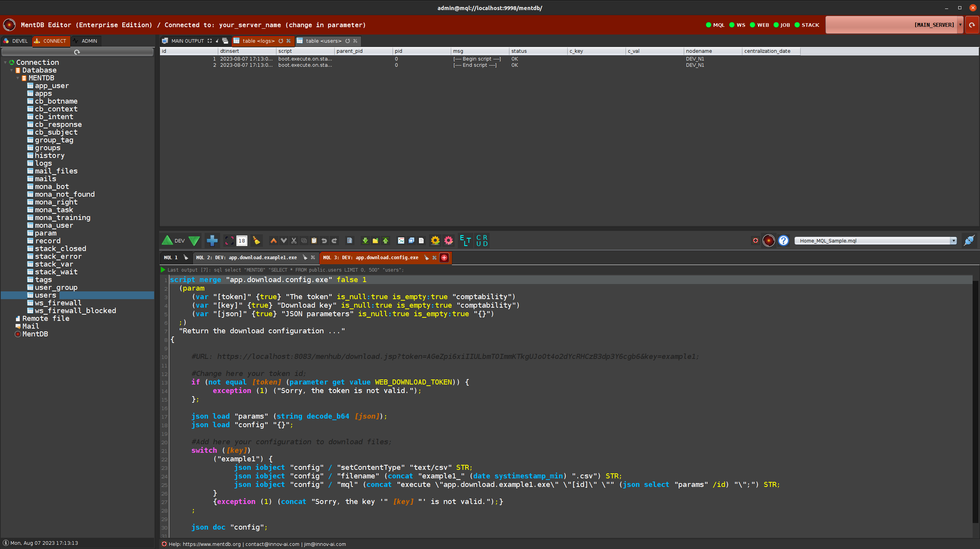Switch to the DEVEL tab
This screenshot has width=980, height=549.
coord(16,41)
